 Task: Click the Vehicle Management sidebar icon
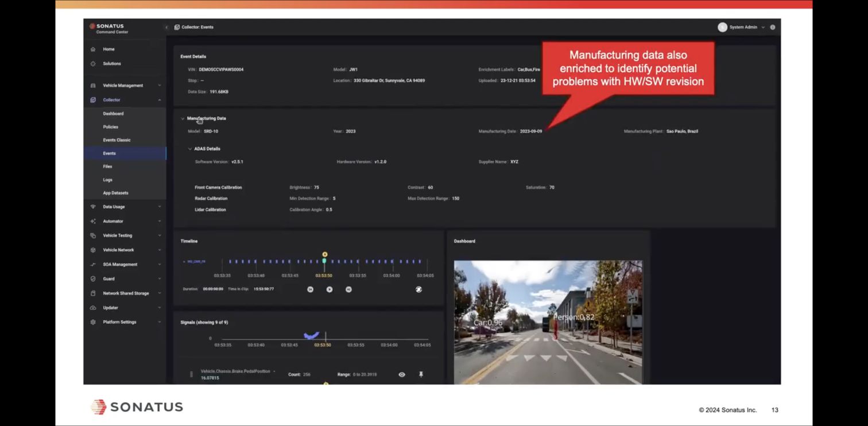tap(93, 86)
